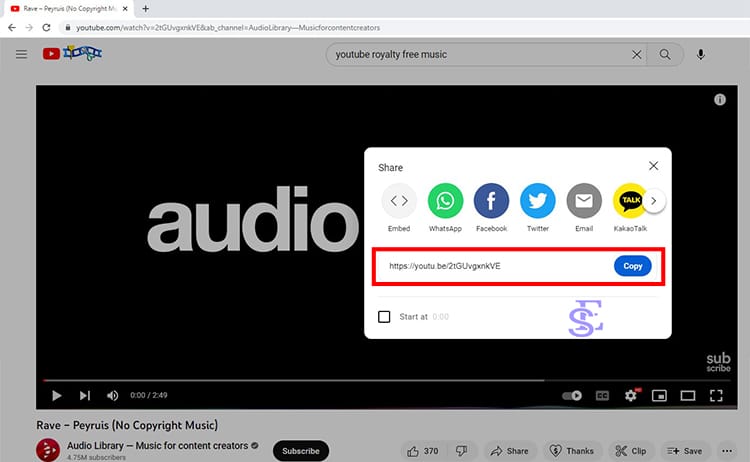Show more share options arrow
The image size is (750, 462).
[654, 201]
